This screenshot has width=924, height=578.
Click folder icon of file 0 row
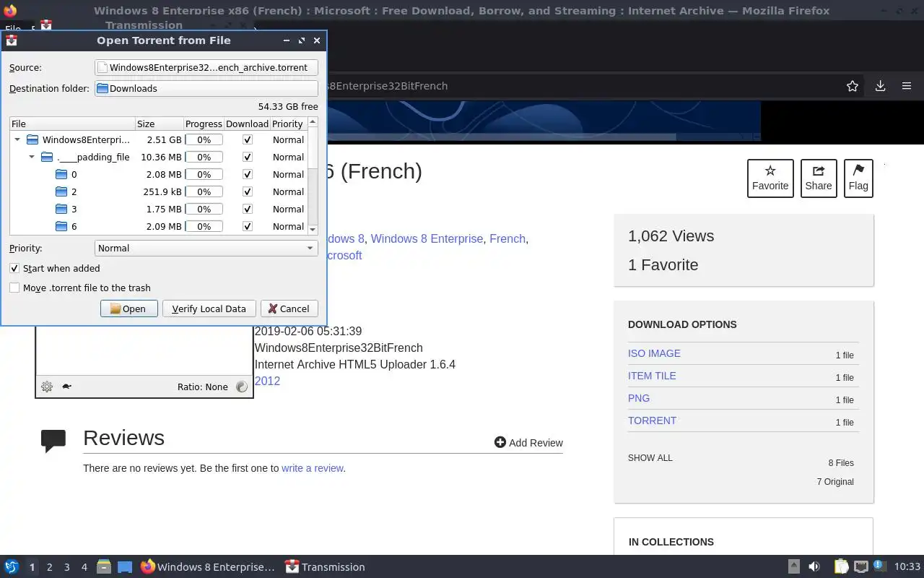(x=61, y=174)
